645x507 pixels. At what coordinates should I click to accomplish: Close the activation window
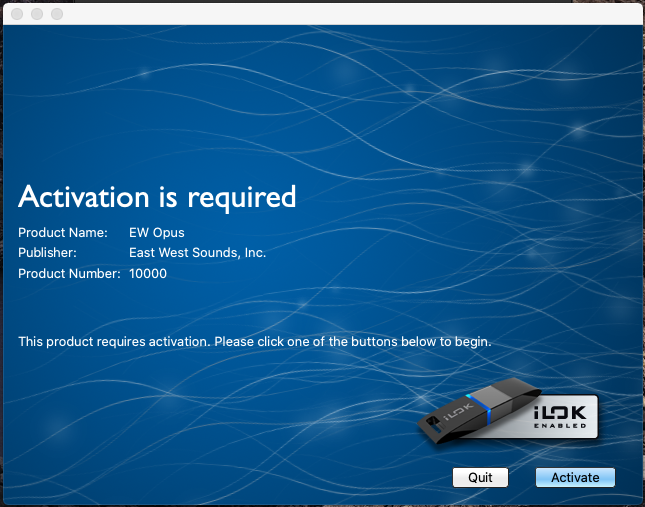click(17, 14)
